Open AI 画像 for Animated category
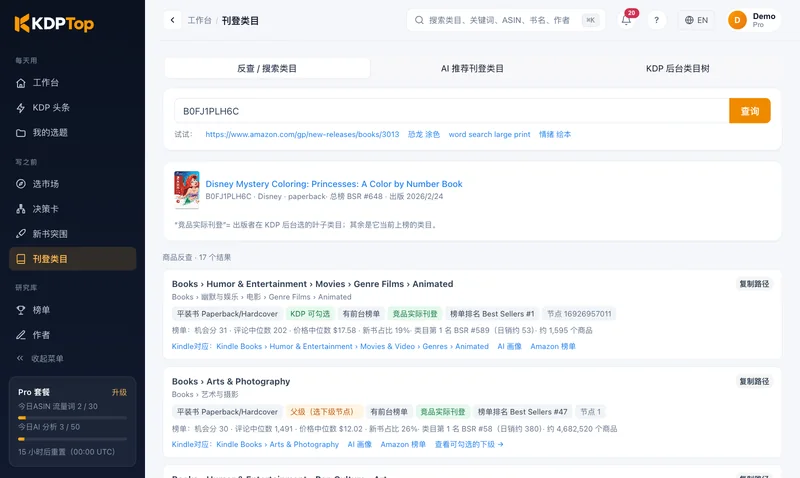The height and width of the screenshot is (478, 800). tap(510, 346)
